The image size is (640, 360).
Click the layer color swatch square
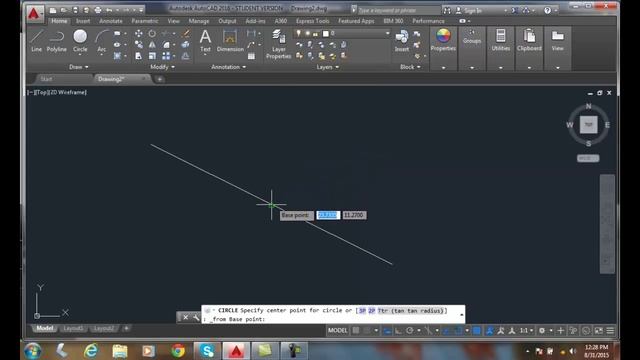pos(326,33)
